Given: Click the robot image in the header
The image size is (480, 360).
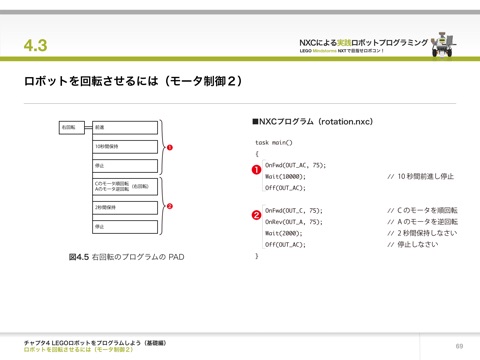Looking at the screenshot, I should click(444, 44).
